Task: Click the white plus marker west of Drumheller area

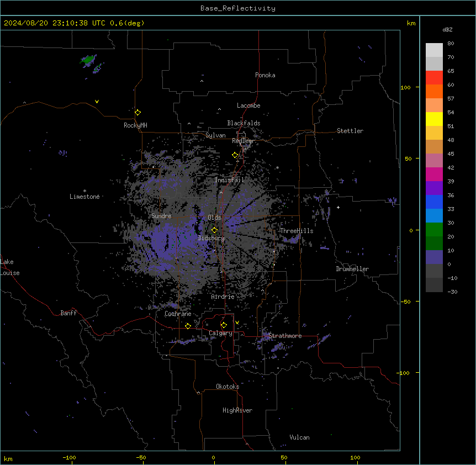Action: click(338, 207)
